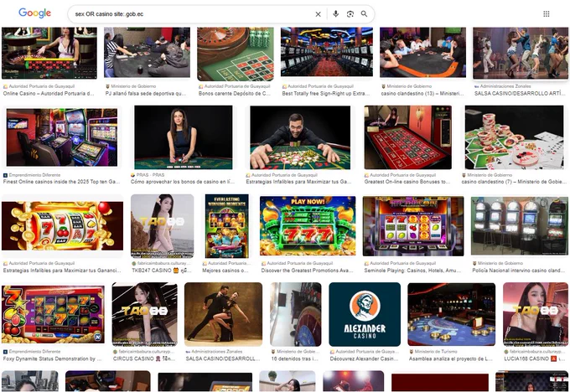Image resolution: width=570 pixels, height=392 pixels.
Task: Click 'Ministerio de Turismo' source label
Action: pos(436,352)
